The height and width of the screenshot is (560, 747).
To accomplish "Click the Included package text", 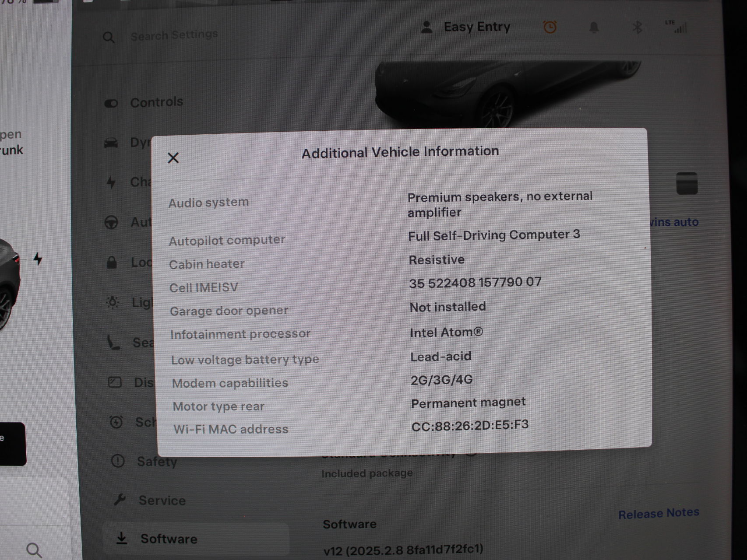I will [x=367, y=473].
